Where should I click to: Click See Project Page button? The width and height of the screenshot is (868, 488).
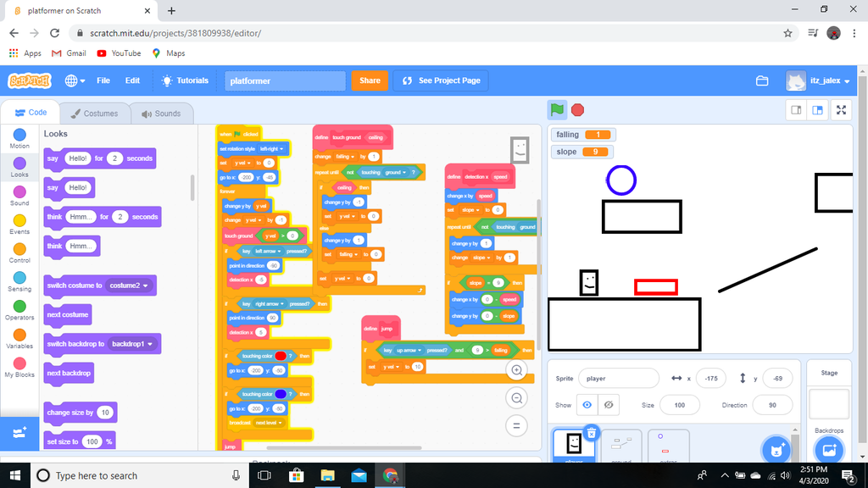tap(441, 80)
